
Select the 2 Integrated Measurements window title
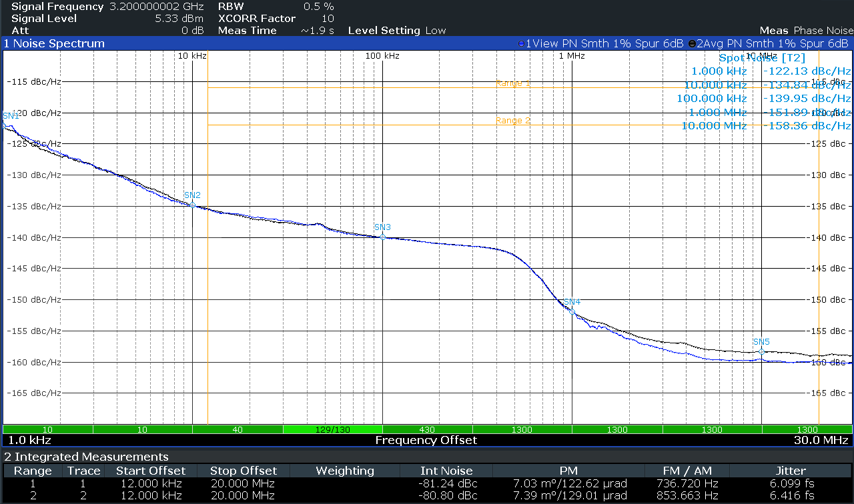coord(86,457)
